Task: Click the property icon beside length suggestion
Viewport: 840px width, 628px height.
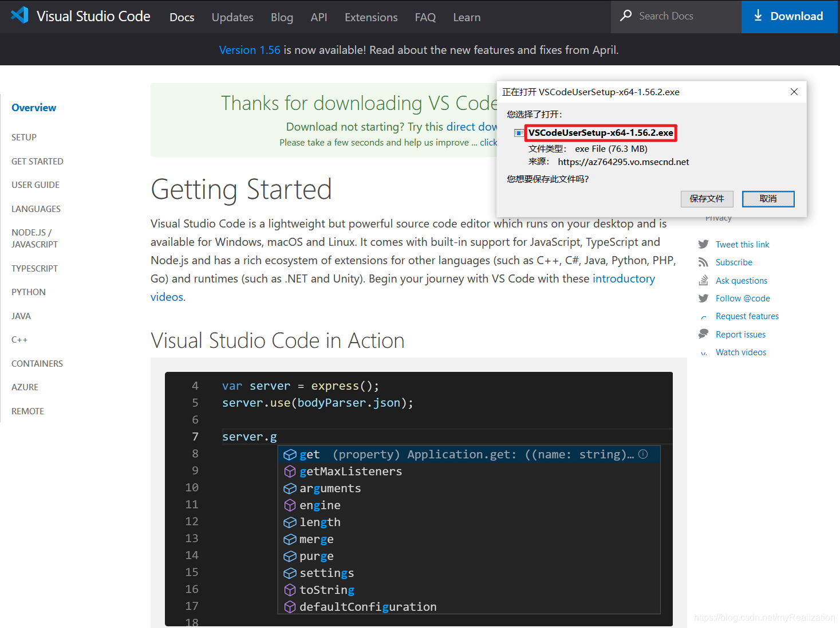Action: (290, 523)
